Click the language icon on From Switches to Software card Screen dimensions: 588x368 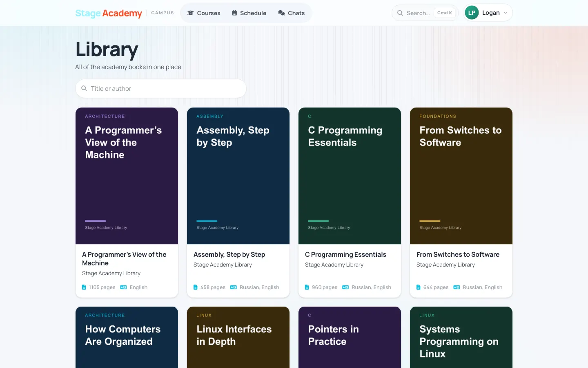click(457, 287)
